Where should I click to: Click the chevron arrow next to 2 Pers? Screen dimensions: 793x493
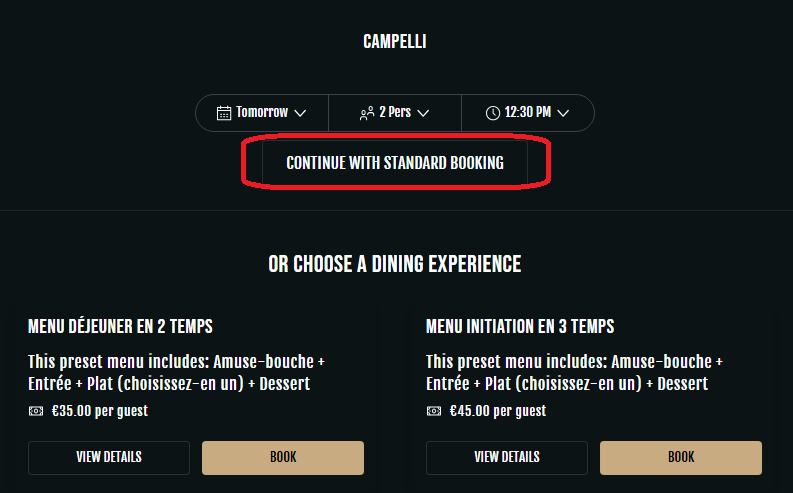click(423, 113)
